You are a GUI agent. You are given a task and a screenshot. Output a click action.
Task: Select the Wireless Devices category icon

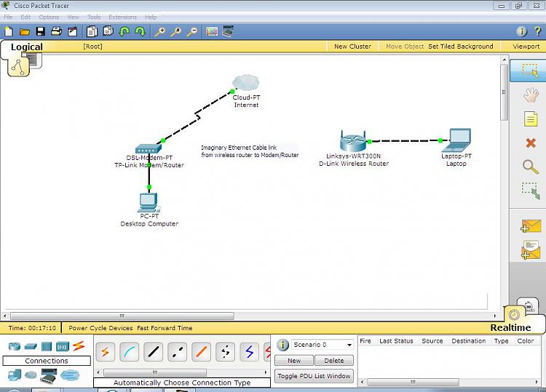point(63,346)
